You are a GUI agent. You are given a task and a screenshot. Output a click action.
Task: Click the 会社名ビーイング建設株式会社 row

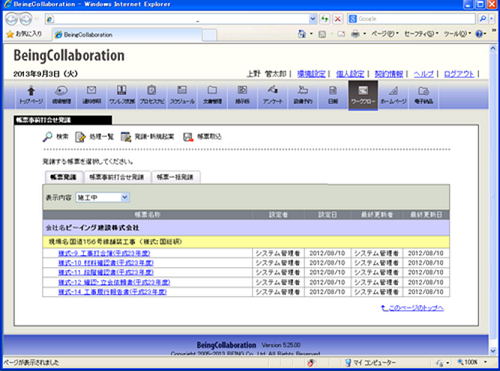click(x=246, y=228)
